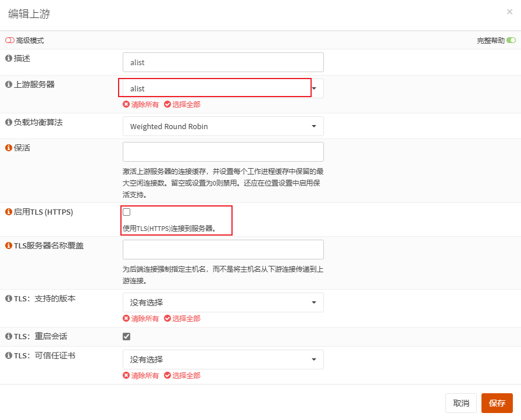Click 选择全部 under TLS：支持的版本

tap(182, 319)
